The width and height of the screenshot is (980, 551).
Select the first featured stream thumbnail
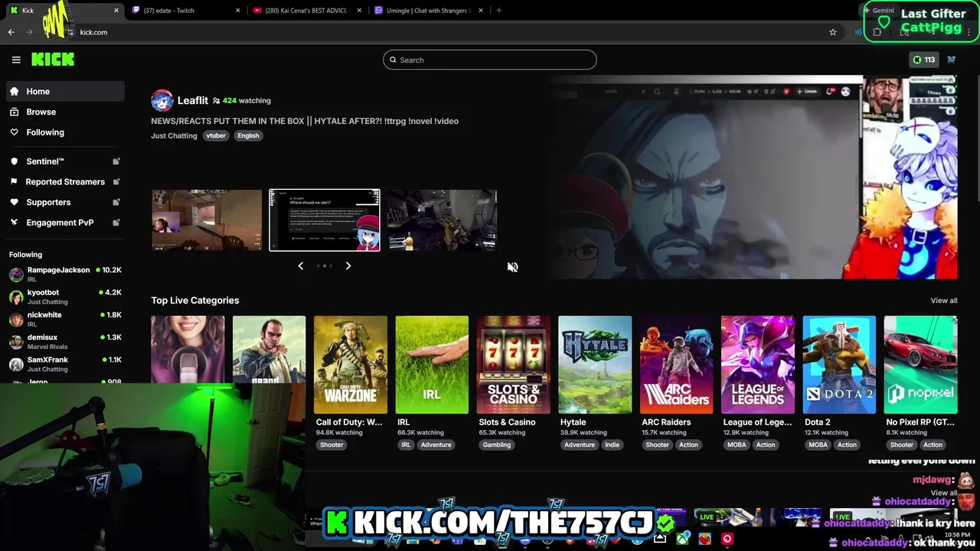(x=207, y=220)
